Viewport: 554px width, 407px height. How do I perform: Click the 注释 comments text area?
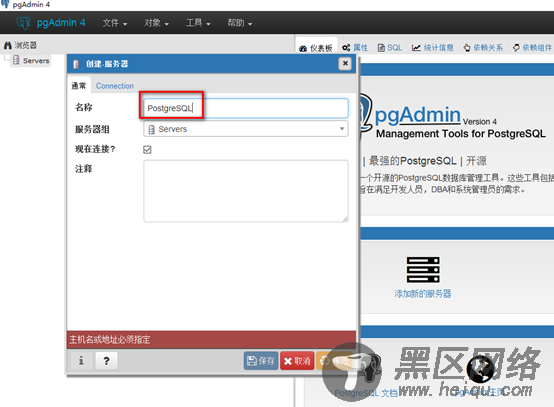(246, 191)
